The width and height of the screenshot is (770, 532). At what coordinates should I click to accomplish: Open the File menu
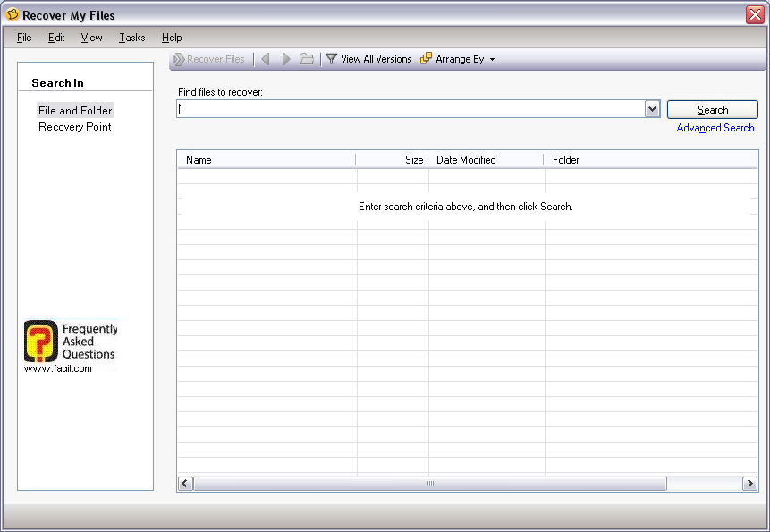click(24, 38)
